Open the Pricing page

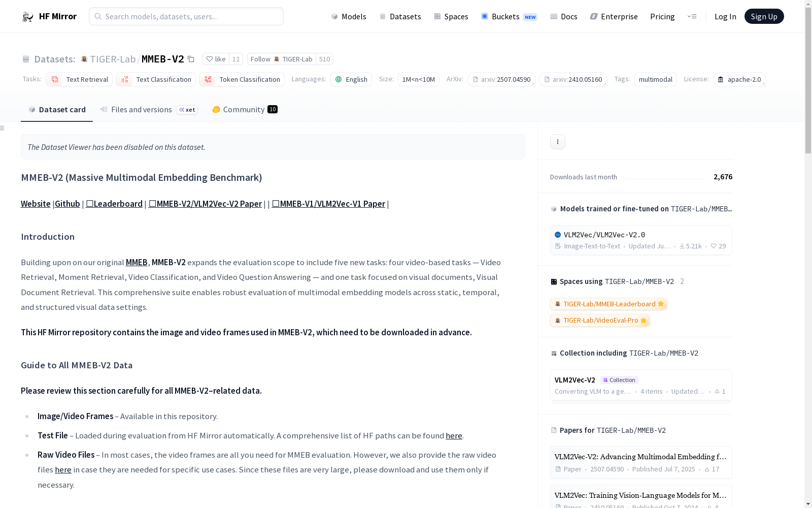coord(662,16)
